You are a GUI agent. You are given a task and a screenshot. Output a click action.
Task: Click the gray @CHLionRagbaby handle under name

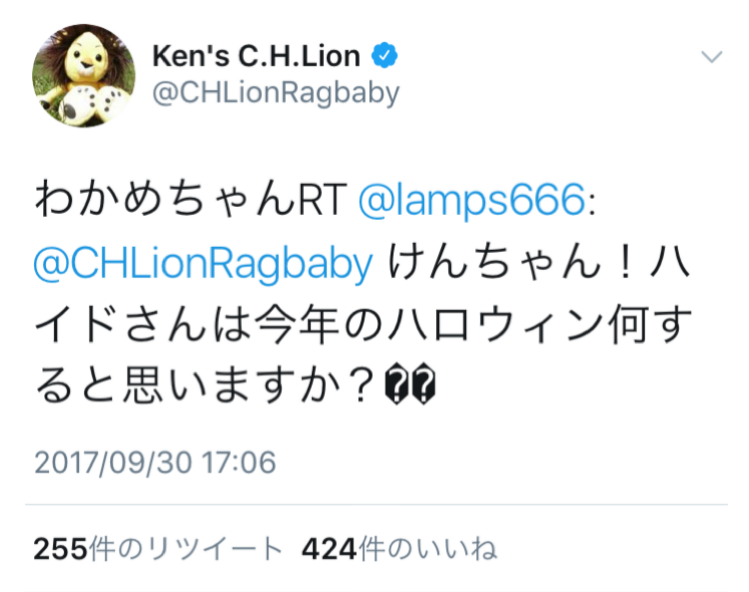(276, 92)
